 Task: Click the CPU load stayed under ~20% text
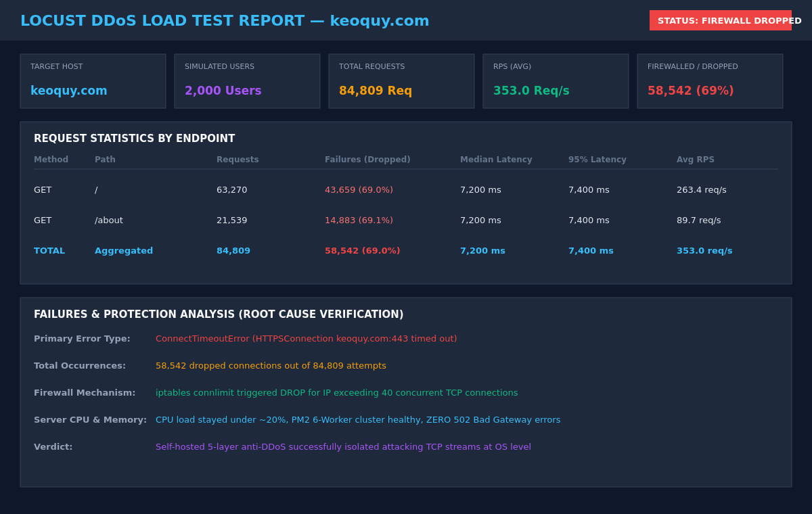coord(358,420)
